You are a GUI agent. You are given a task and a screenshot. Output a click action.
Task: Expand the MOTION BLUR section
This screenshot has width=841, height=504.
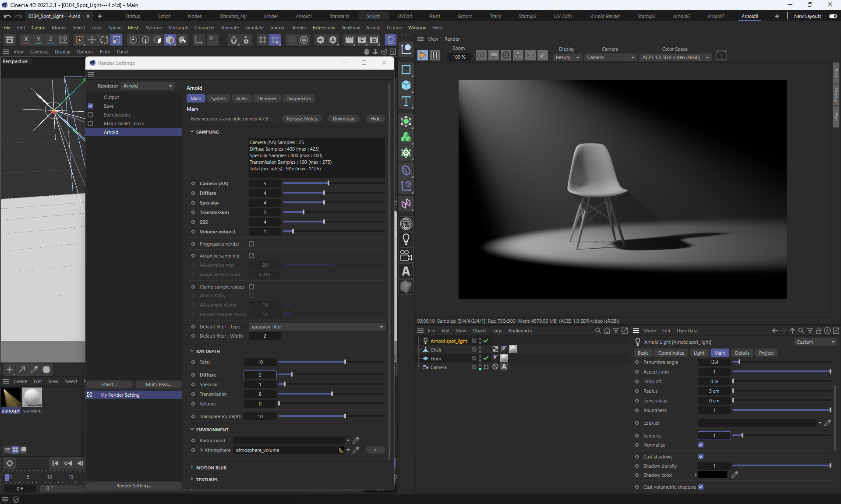(211, 468)
